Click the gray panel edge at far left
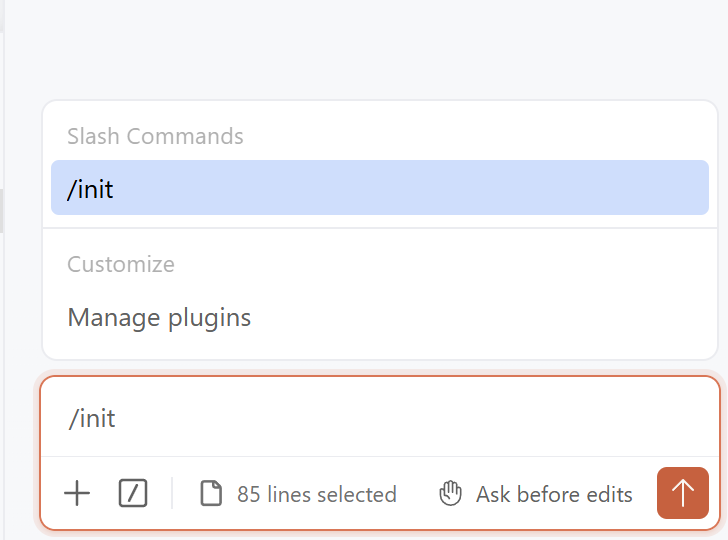728x540 pixels. tap(2, 209)
